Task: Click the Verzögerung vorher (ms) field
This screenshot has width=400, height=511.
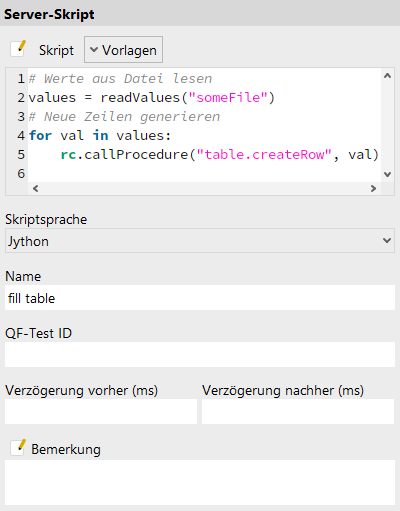Action: 101,412
